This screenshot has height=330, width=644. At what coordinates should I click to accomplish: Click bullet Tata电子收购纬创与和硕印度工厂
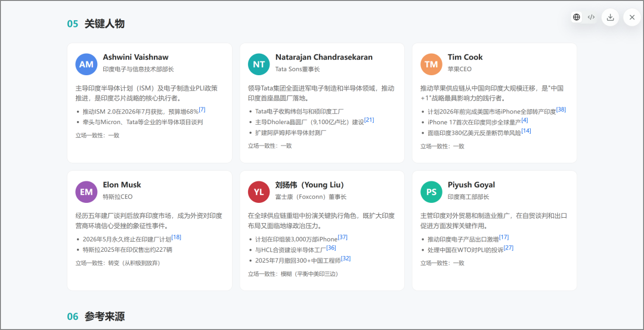point(299,112)
